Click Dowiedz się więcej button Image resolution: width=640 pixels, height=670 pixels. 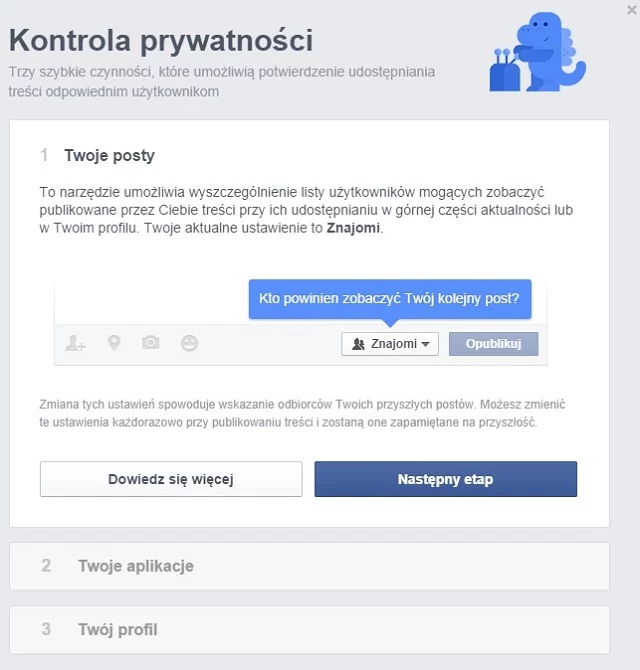[x=171, y=479]
